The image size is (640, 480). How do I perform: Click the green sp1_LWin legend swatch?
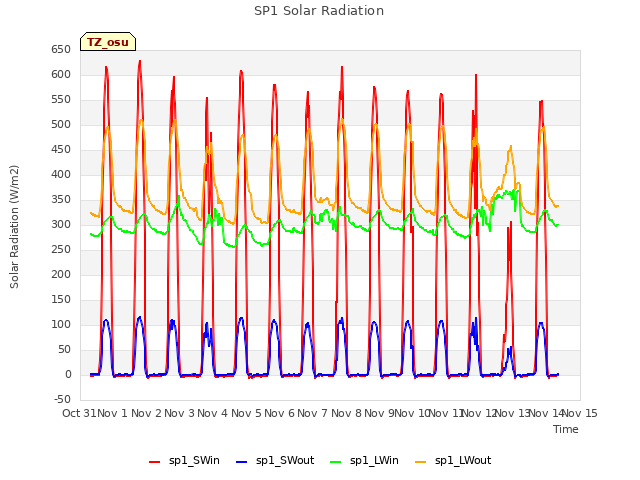pyautogui.click(x=336, y=462)
